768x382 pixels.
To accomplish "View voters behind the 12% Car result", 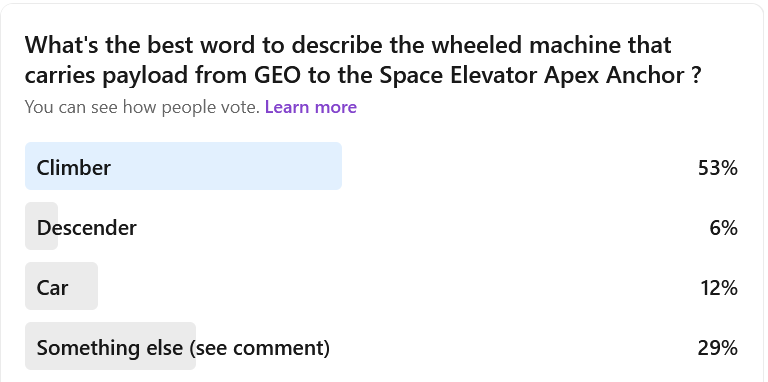I will [x=719, y=288].
